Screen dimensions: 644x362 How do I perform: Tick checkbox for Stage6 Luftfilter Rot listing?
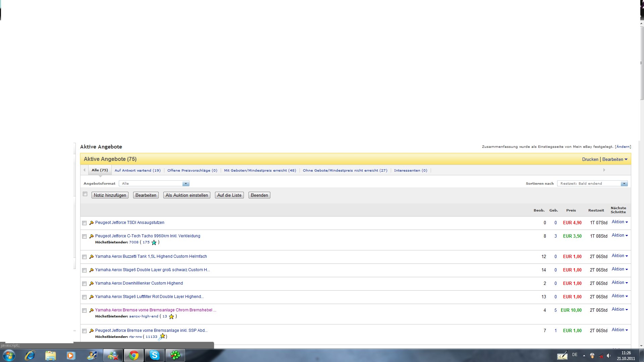click(x=85, y=297)
